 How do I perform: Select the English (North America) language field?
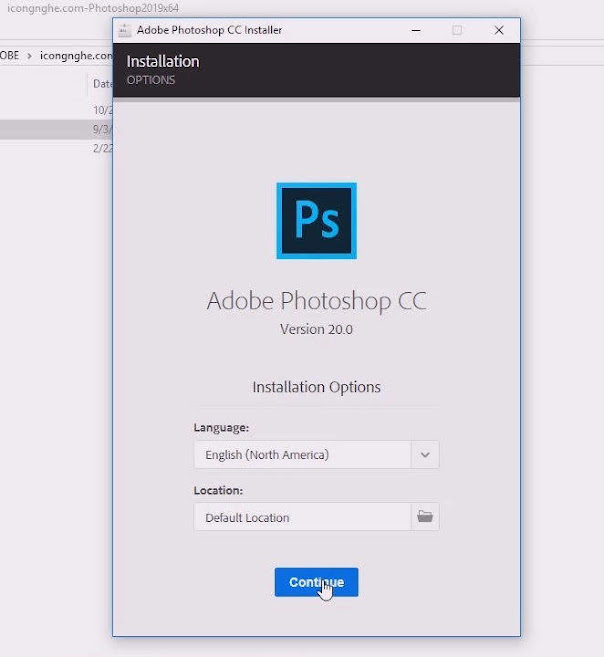tap(302, 455)
